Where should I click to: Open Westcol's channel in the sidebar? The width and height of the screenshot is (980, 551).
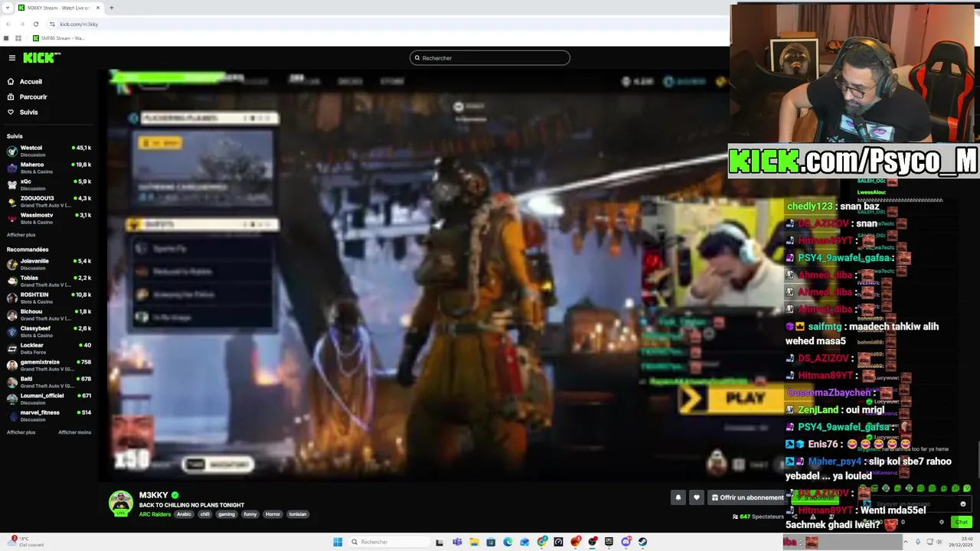point(49,150)
